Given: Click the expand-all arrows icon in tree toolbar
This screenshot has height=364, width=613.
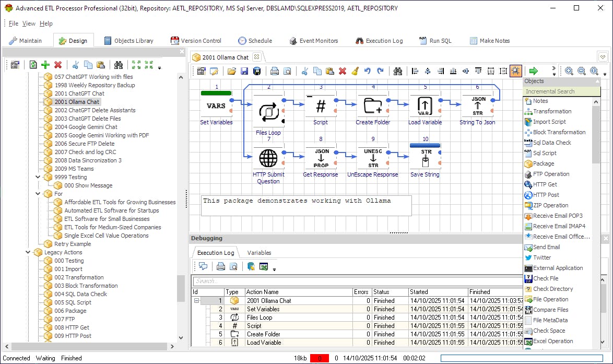Looking at the screenshot, I should coord(136,65).
